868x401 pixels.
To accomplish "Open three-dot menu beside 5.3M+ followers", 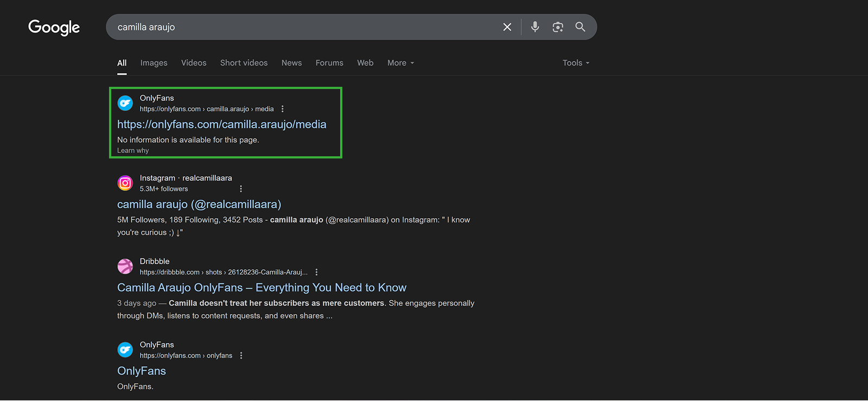I will 241,189.
